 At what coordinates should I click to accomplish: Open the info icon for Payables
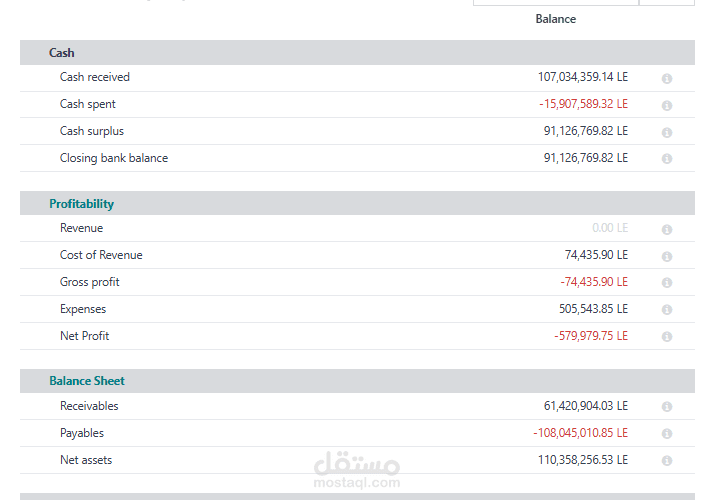tap(666, 434)
